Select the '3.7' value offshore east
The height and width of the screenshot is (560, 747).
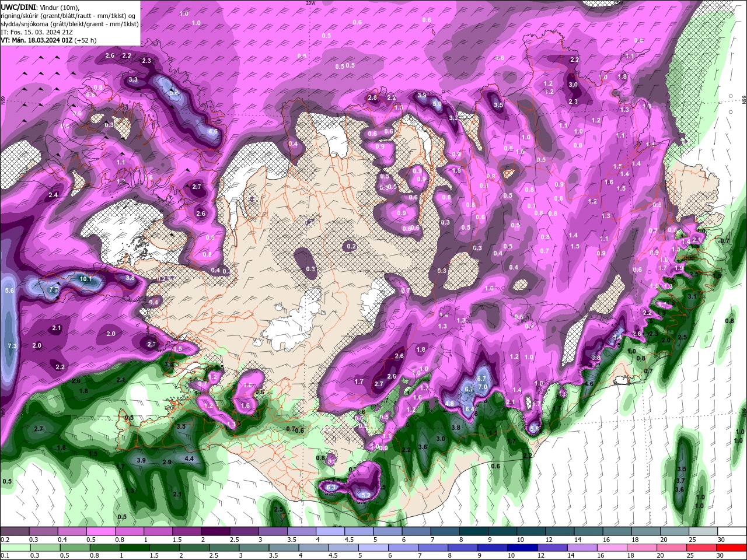pos(680,480)
